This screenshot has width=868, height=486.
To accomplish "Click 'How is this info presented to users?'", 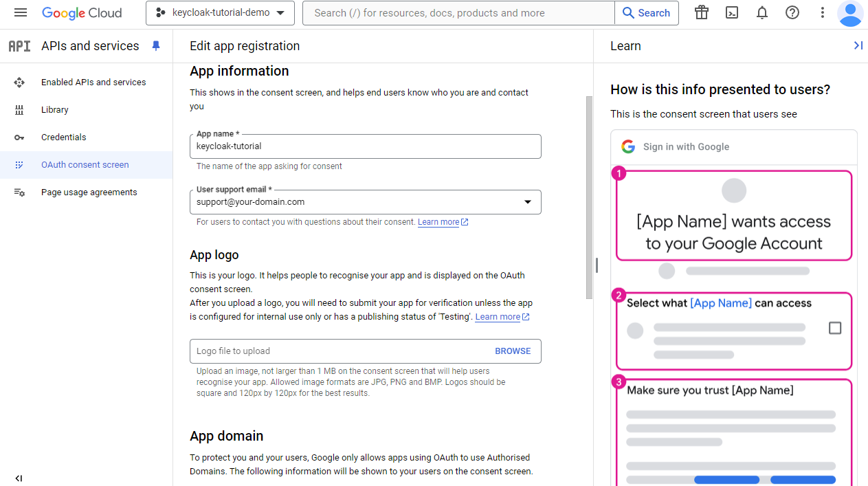I will point(720,89).
